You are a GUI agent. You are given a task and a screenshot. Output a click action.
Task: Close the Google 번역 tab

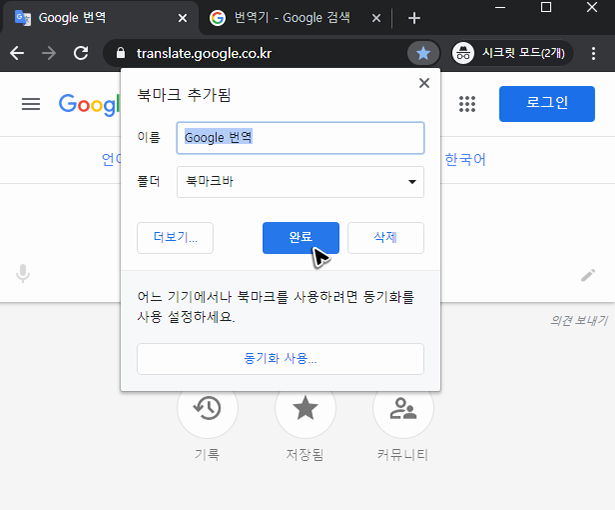[x=182, y=18]
